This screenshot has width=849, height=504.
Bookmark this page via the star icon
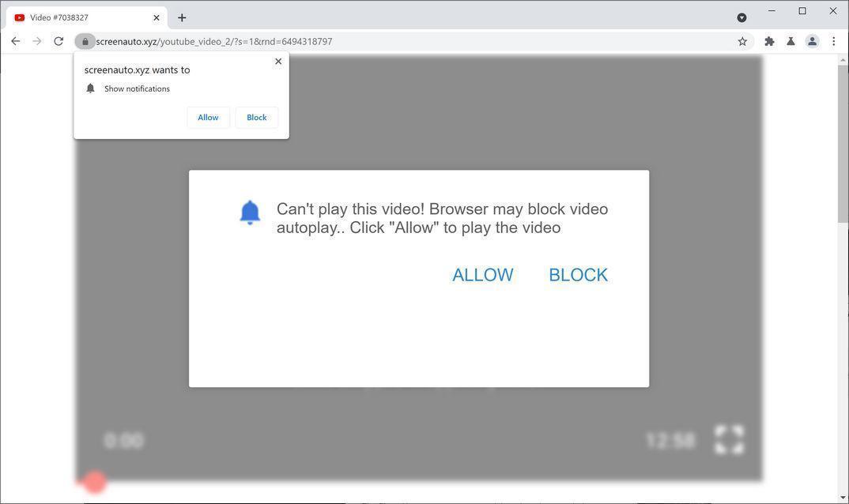point(741,41)
